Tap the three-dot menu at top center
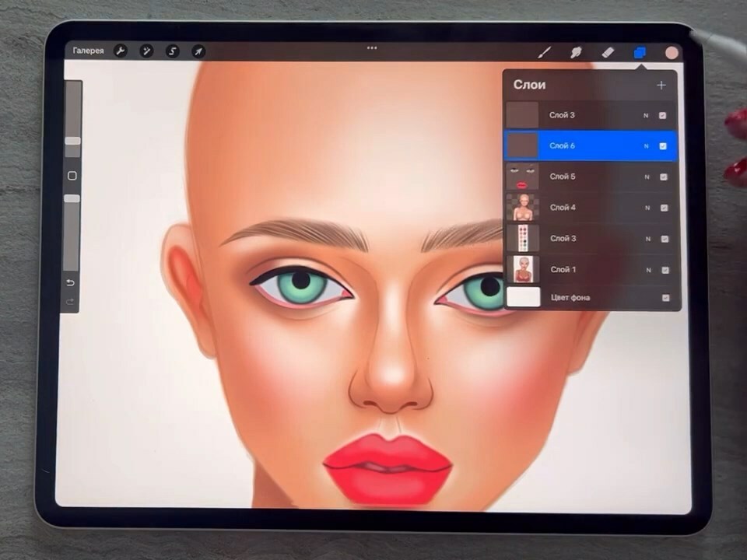The width and height of the screenshot is (747, 560). coord(372,48)
